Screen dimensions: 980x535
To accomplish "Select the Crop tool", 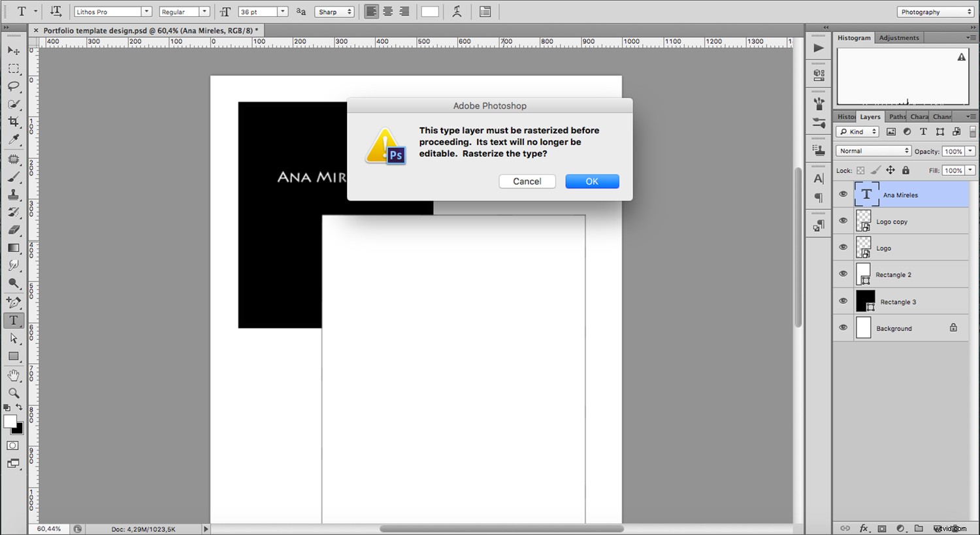I will (13, 121).
